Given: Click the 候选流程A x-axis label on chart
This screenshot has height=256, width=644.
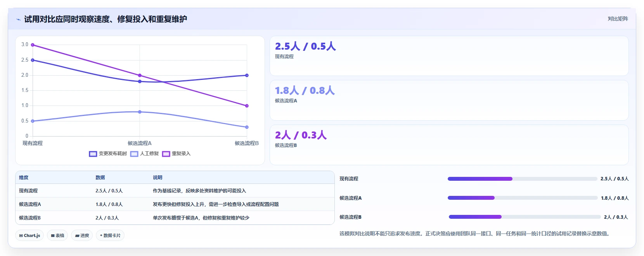Looking at the screenshot, I should click(x=140, y=143).
